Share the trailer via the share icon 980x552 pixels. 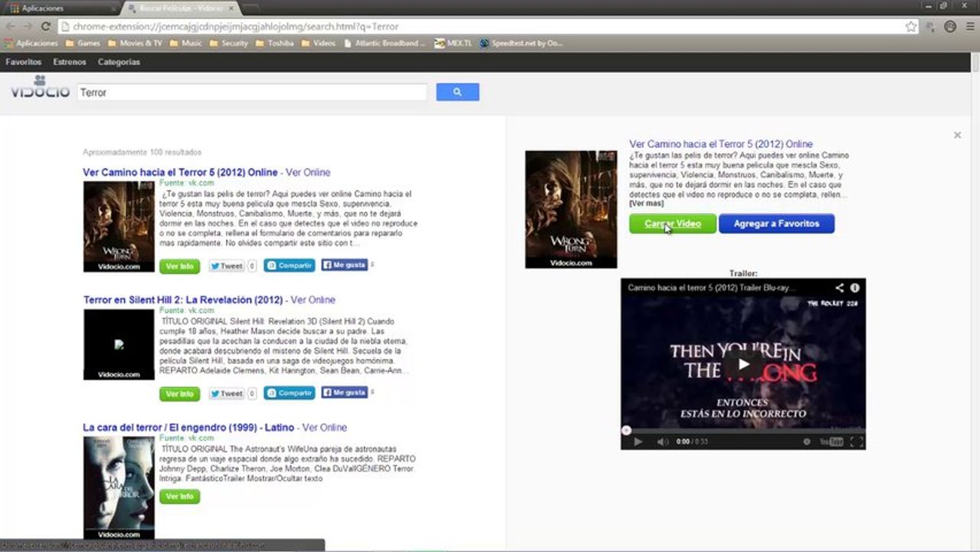point(840,287)
